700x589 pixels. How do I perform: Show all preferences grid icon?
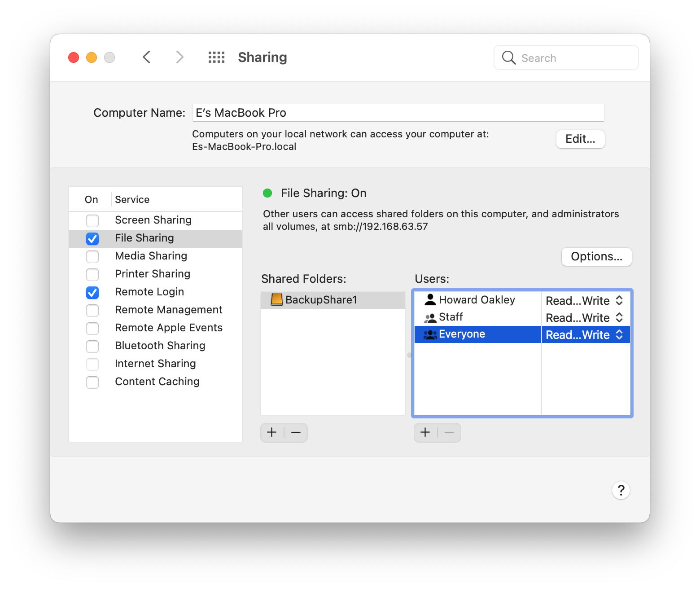(x=216, y=57)
